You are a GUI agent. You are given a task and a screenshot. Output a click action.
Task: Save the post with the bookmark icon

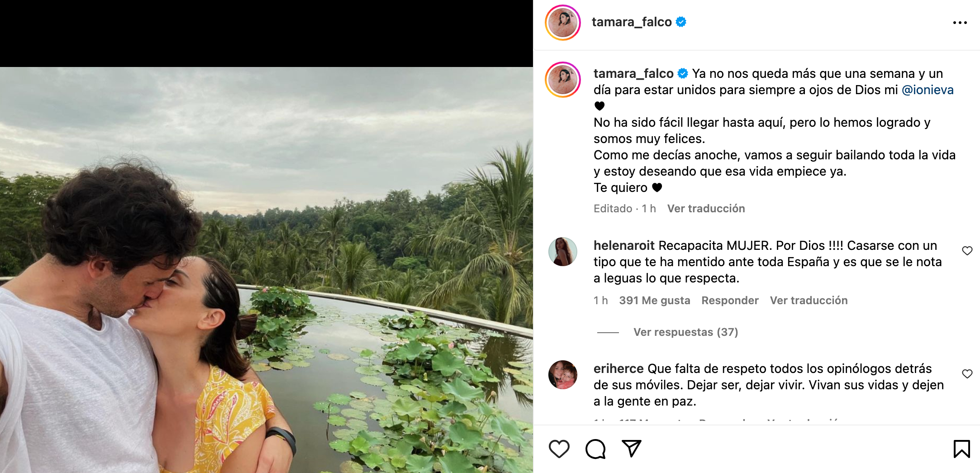961,449
